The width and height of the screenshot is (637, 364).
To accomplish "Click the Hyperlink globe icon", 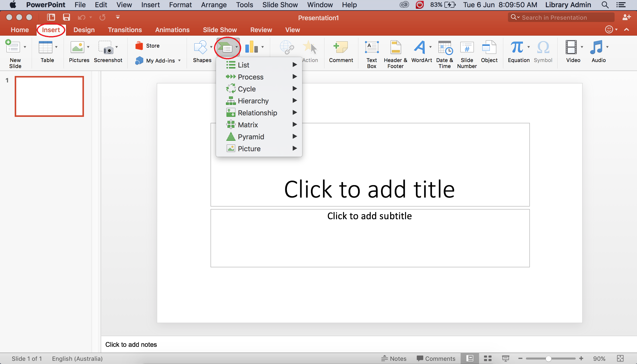I will pyautogui.click(x=287, y=47).
